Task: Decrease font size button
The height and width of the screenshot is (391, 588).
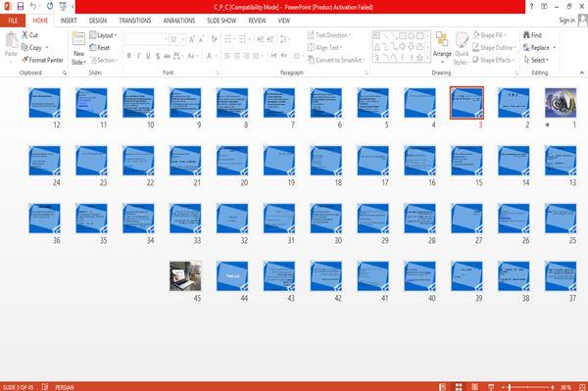Action: coord(201,39)
